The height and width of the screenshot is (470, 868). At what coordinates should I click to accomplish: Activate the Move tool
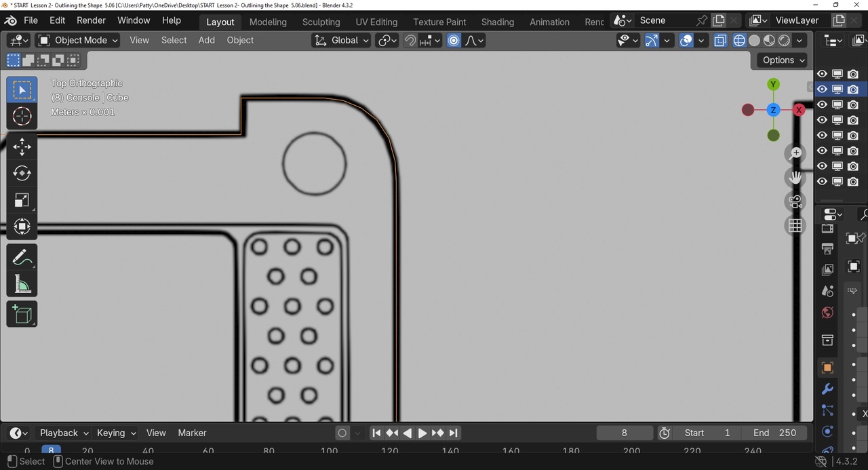(x=22, y=146)
